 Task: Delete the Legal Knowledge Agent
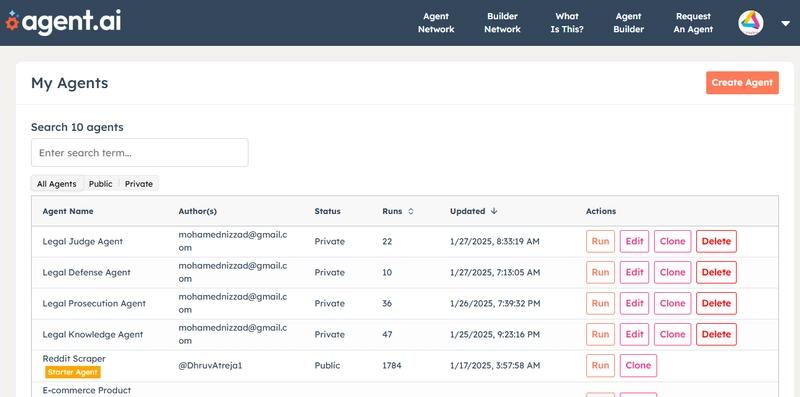pyautogui.click(x=716, y=334)
